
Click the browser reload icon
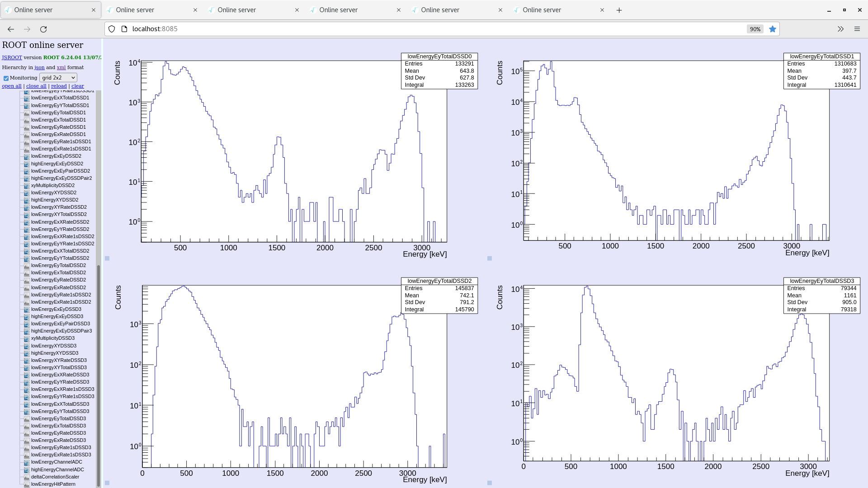point(43,29)
